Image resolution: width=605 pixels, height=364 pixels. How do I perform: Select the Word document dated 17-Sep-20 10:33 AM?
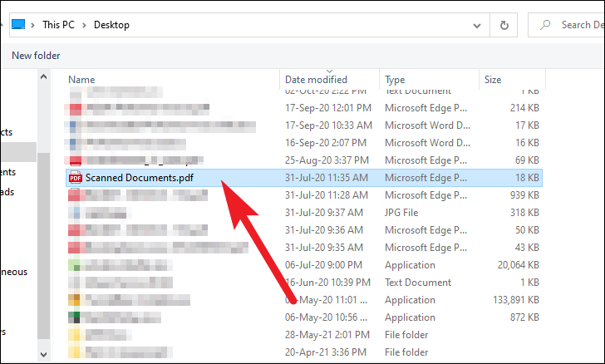tap(304, 125)
